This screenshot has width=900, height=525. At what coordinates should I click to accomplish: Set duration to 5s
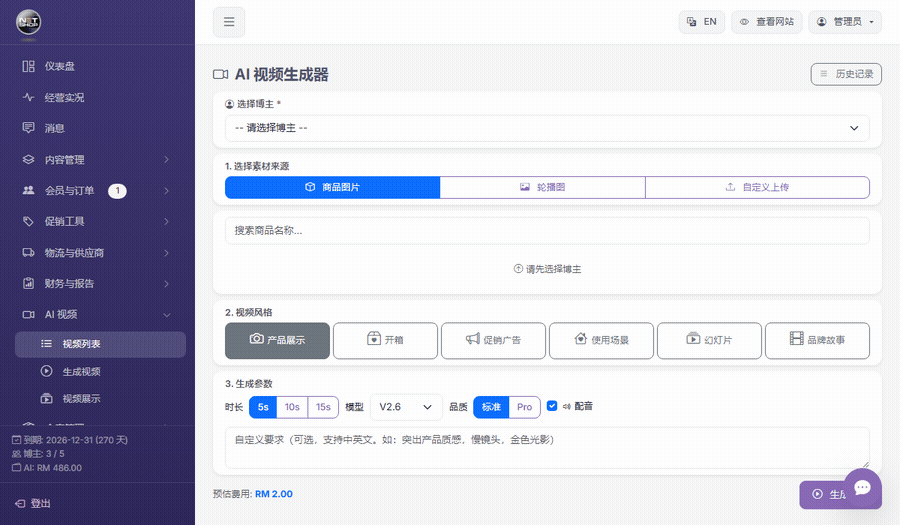click(x=263, y=407)
